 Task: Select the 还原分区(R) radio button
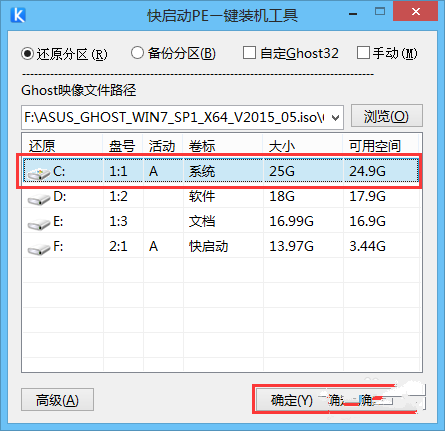tap(27, 54)
